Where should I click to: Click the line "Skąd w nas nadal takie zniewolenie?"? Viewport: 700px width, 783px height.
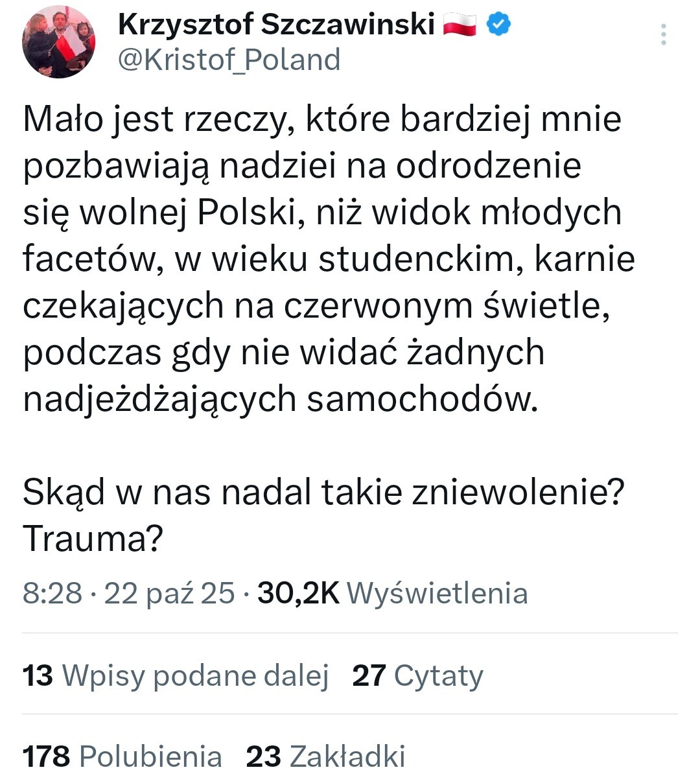[x=323, y=492]
